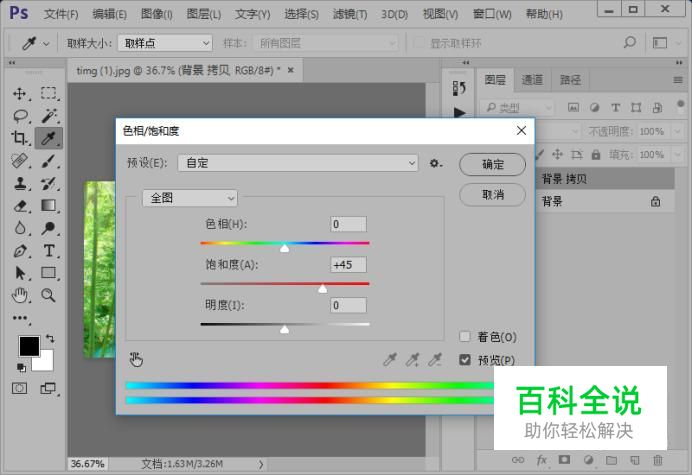Click the black foreground color swatch
The image size is (692, 475).
[x=29, y=345]
